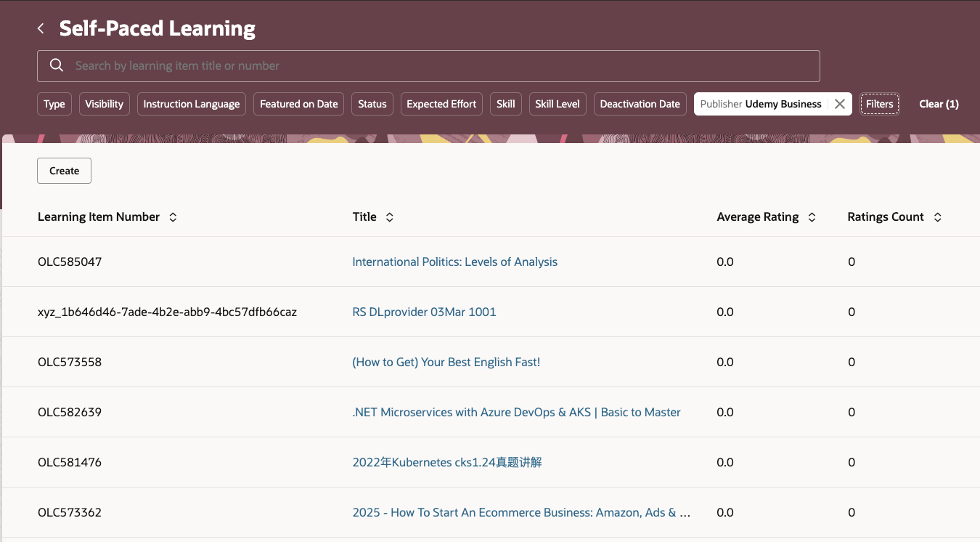Select the Expected Effort filter
Image resolution: width=980 pixels, height=542 pixels.
tap(441, 104)
